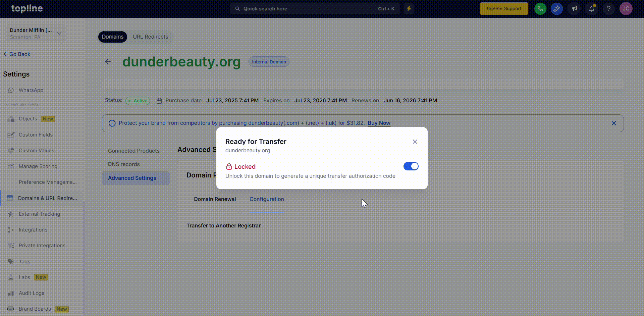Expand the Dunder Mifflin account switcher
Viewport: 644px width, 316px height.
[x=35, y=34]
